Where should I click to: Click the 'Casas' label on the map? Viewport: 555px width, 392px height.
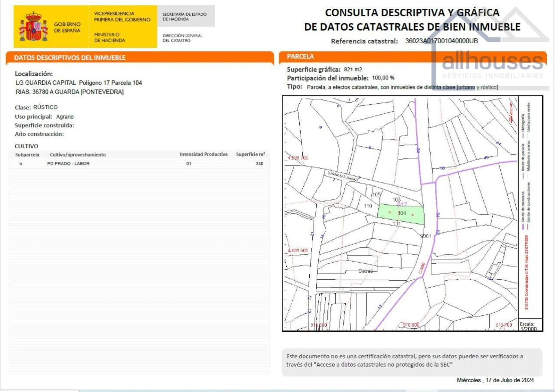(x=365, y=271)
